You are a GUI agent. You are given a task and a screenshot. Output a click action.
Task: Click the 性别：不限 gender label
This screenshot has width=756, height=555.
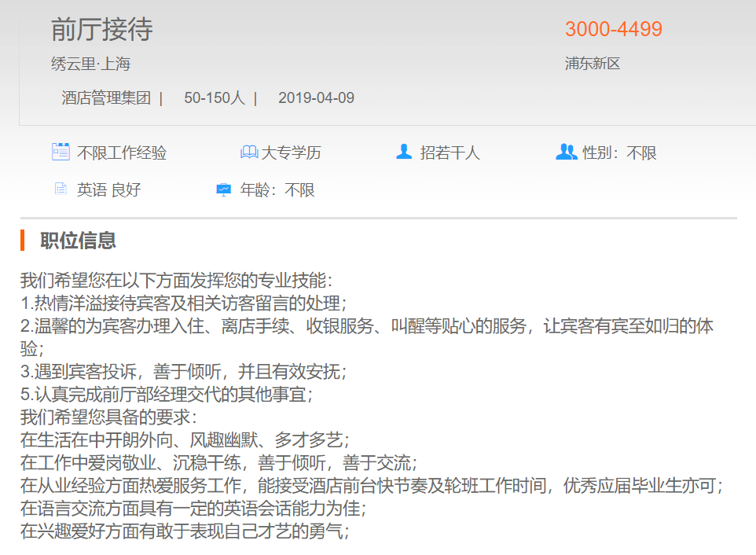tap(619, 153)
